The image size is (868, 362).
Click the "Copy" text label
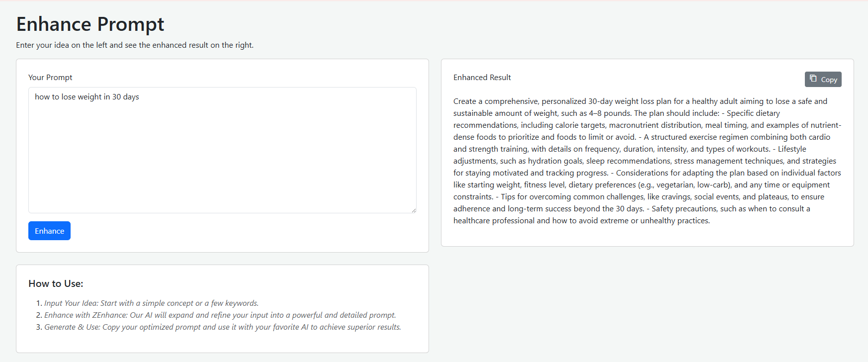tap(829, 80)
